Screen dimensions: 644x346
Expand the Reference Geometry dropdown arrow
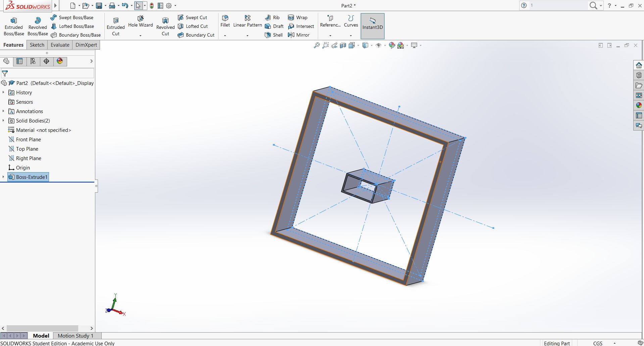[330, 35]
